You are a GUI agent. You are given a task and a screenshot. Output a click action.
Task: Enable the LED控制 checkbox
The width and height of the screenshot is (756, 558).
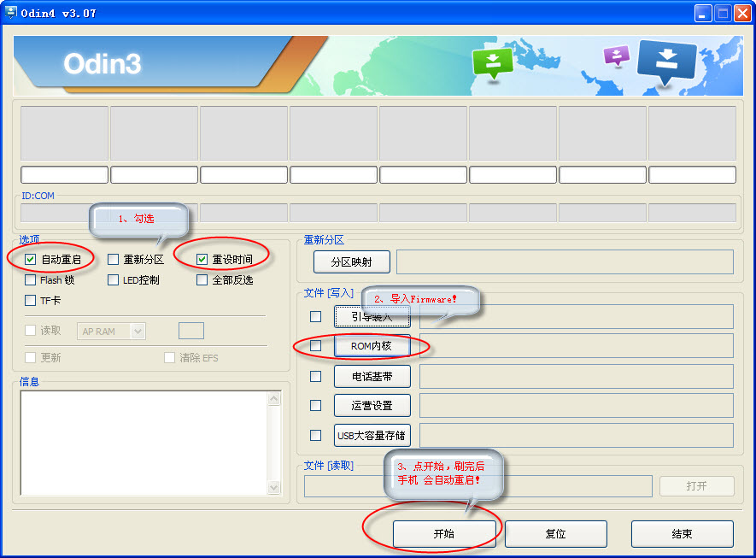(x=114, y=279)
